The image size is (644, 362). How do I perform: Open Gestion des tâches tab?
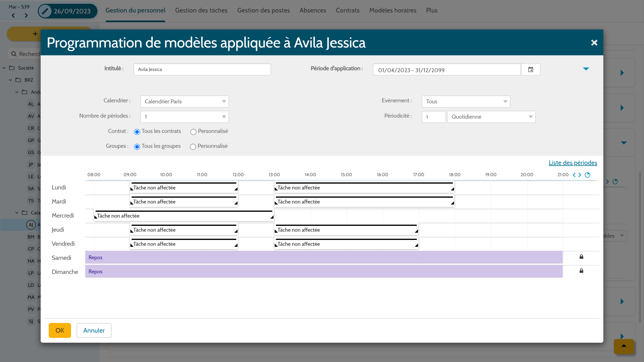coord(201,10)
